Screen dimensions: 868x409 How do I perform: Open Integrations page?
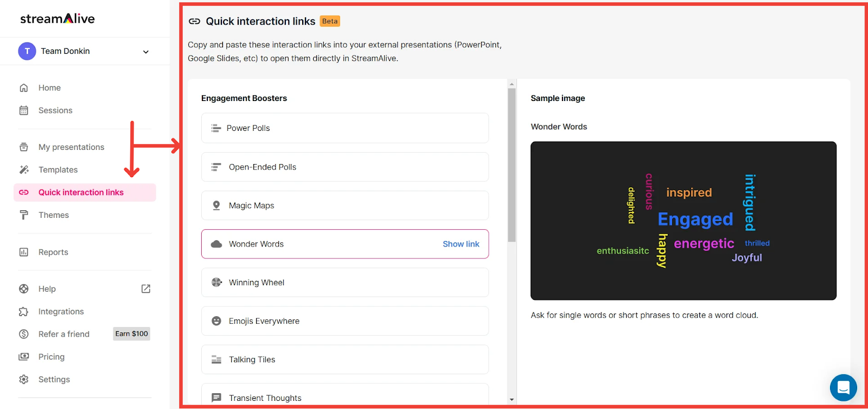tap(61, 312)
